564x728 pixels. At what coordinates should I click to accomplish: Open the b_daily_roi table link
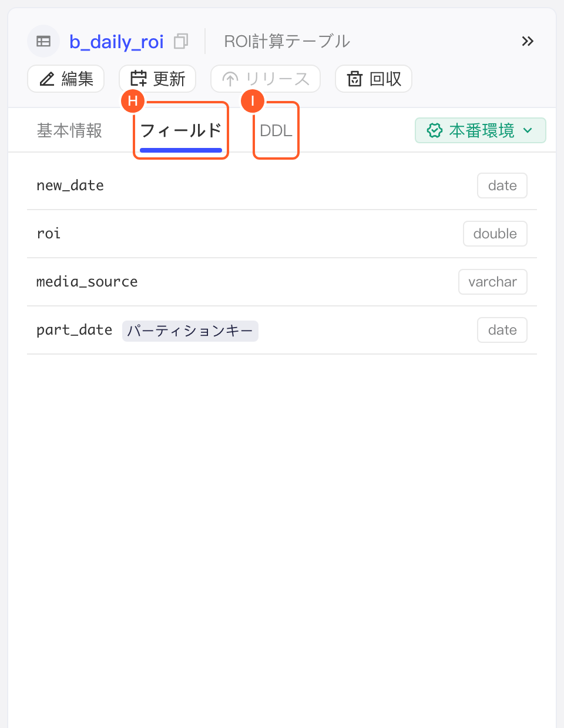(116, 42)
